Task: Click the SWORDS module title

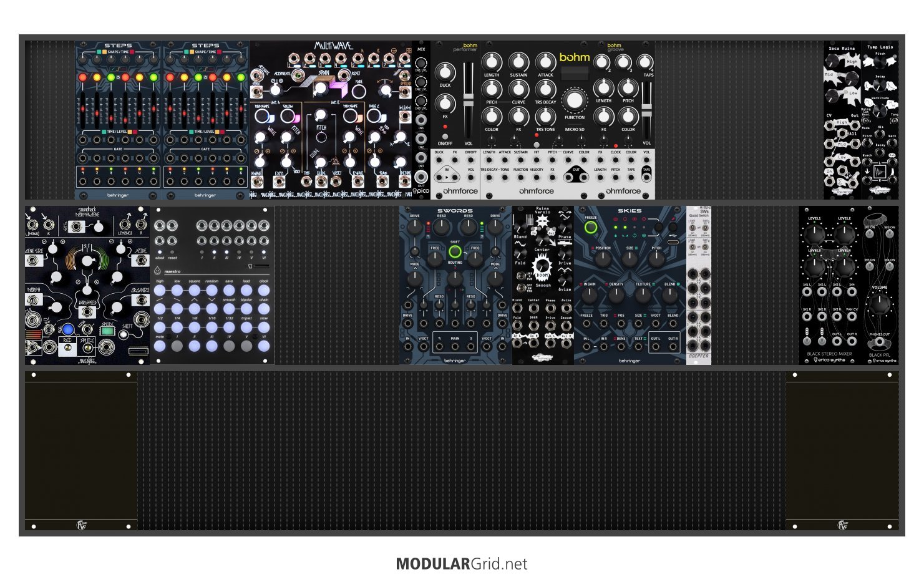Action: coord(455,211)
